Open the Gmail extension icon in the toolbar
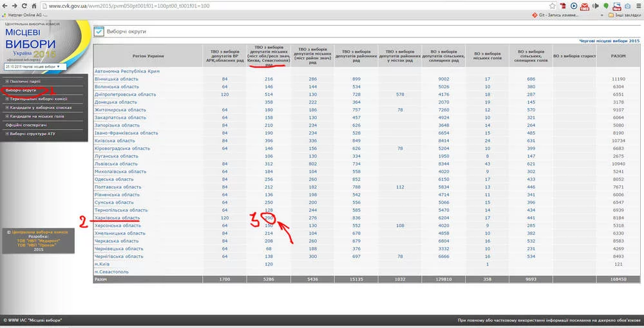 [x=585, y=6]
